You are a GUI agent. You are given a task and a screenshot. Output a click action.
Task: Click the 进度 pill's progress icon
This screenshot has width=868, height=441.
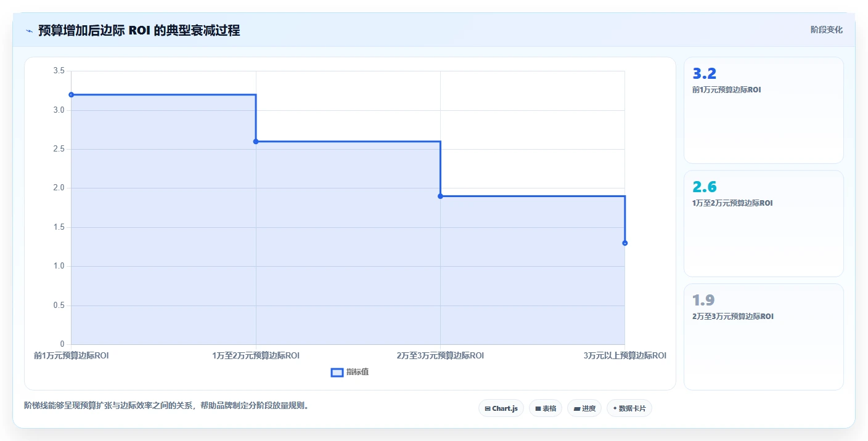pos(576,408)
